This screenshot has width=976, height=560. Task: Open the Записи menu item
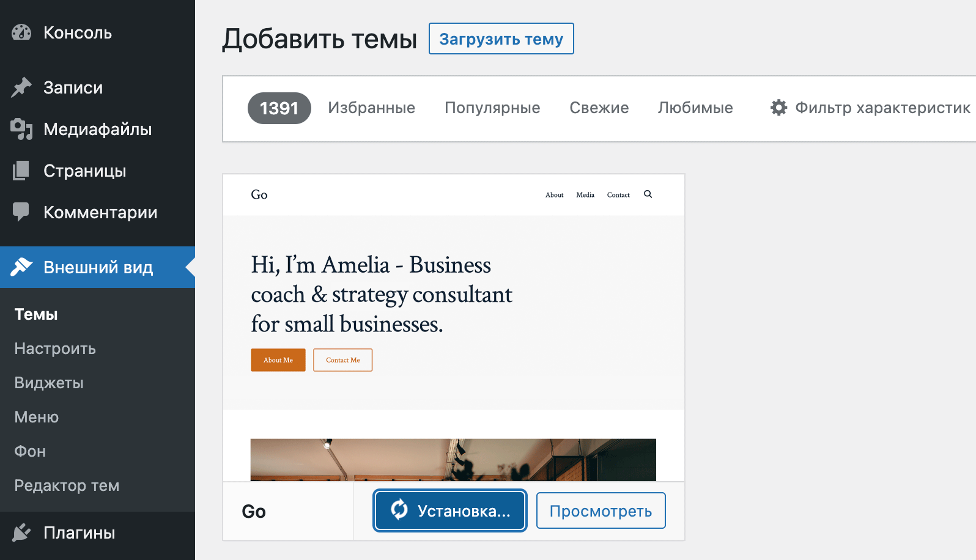(x=97, y=87)
